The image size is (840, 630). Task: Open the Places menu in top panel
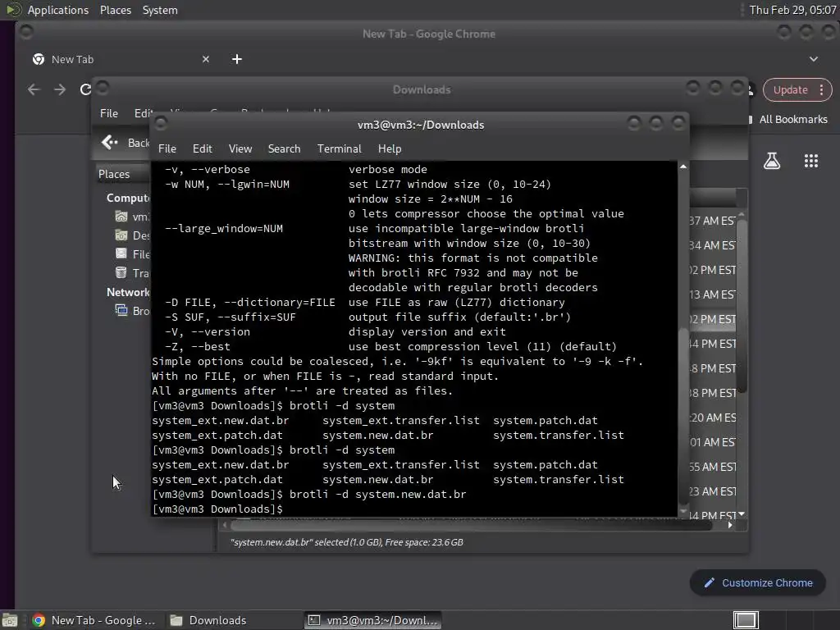pyautogui.click(x=115, y=10)
